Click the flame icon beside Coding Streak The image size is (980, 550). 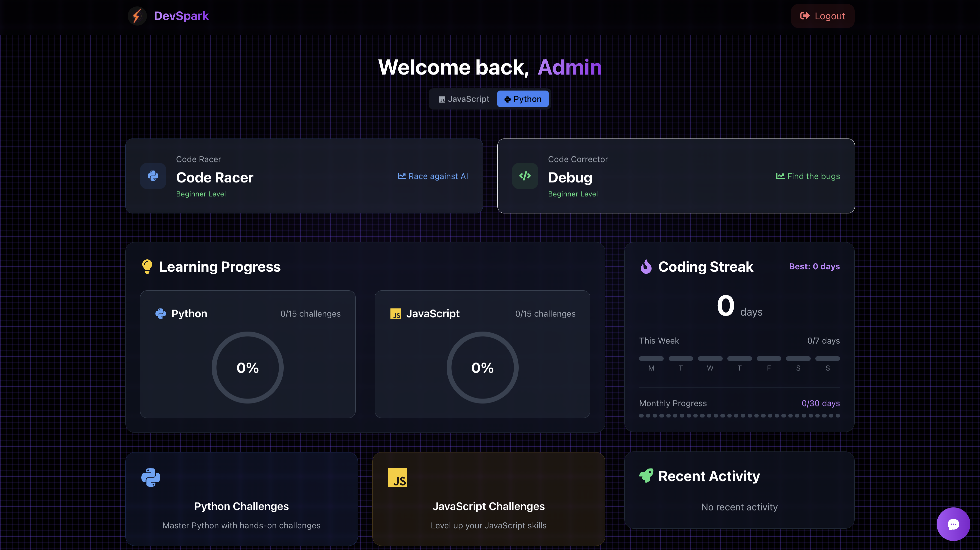click(646, 266)
